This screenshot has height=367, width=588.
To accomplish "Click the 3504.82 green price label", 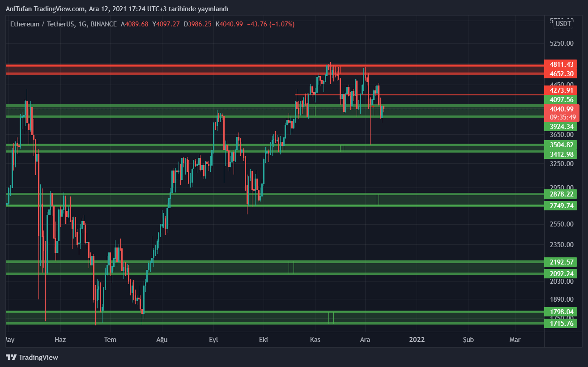I will click(x=560, y=145).
